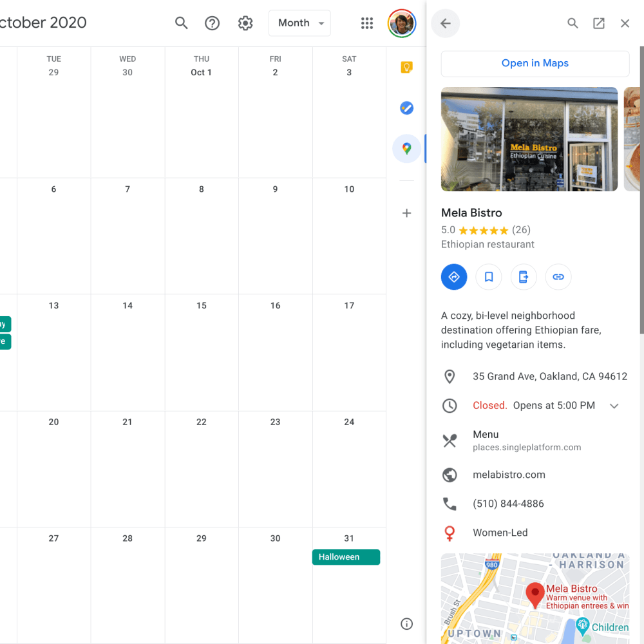Go back in the Maps panel
The height and width of the screenshot is (644, 644).
(446, 24)
